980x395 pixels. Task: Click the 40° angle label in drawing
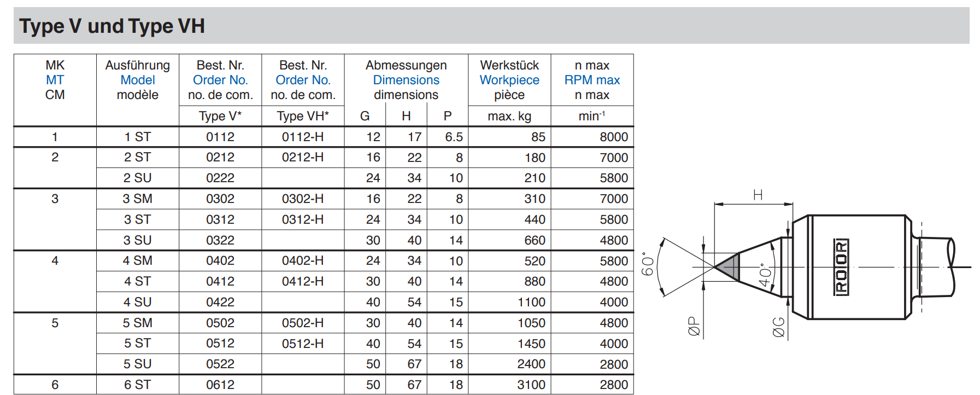[x=765, y=275]
